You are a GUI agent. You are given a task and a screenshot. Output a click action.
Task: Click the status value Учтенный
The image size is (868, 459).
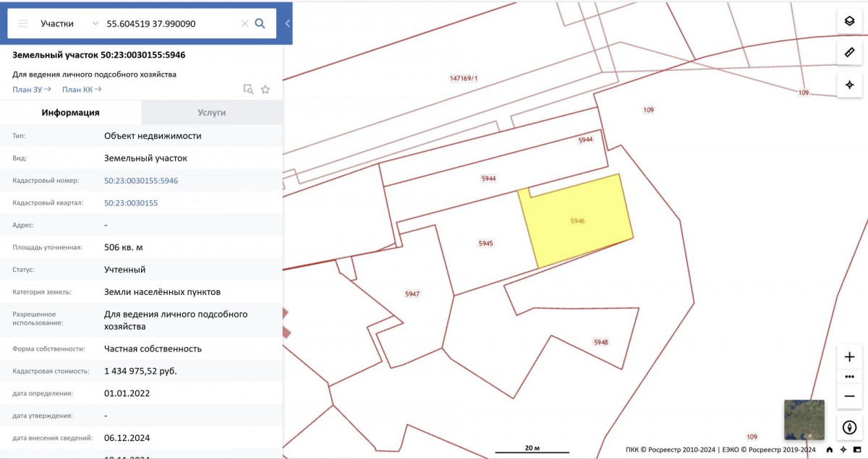pyautogui.click(x=125, y=270)
